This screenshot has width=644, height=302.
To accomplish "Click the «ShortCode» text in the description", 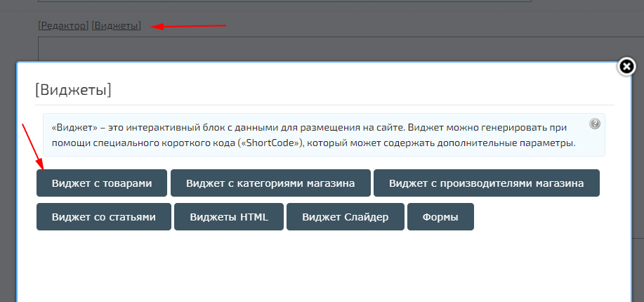I will [277, 143].
